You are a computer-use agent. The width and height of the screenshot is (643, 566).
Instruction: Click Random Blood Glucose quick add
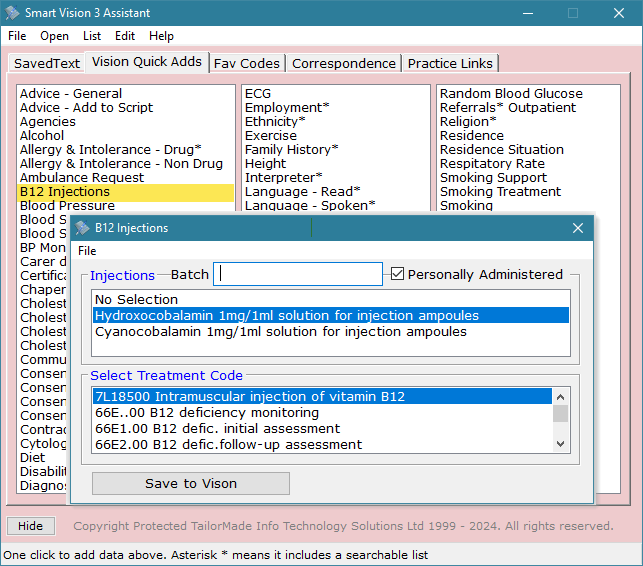point(511,94)
